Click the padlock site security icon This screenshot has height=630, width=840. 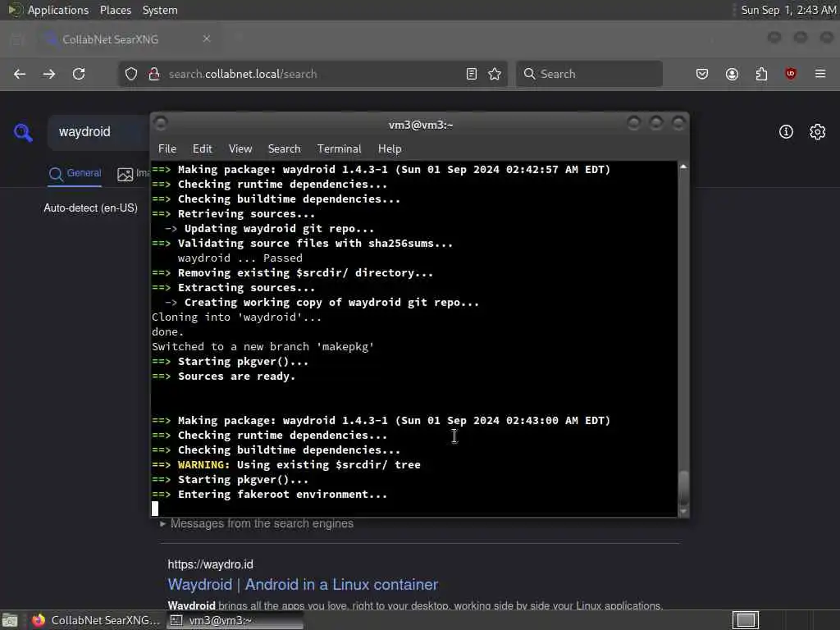click(154, 74)
